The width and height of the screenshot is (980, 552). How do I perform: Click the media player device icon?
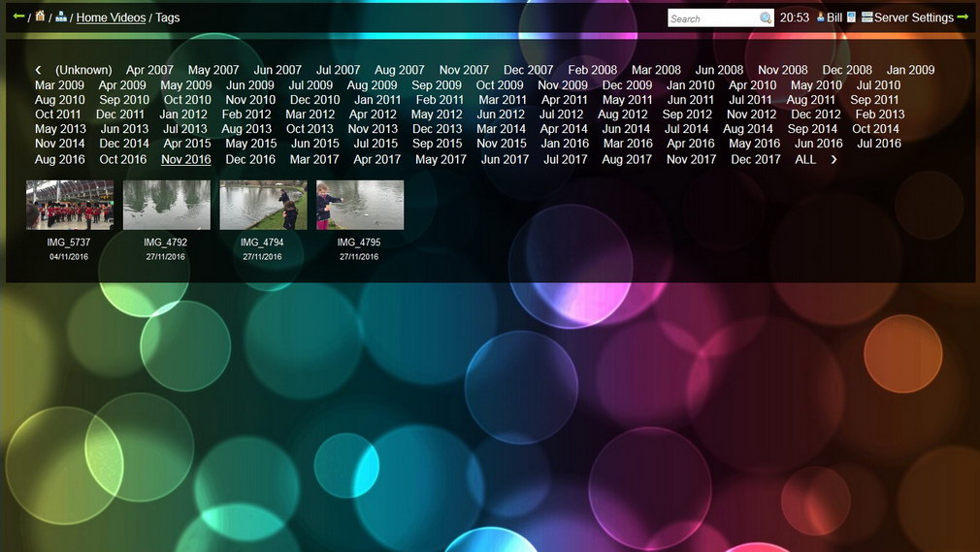click(851, 17)
